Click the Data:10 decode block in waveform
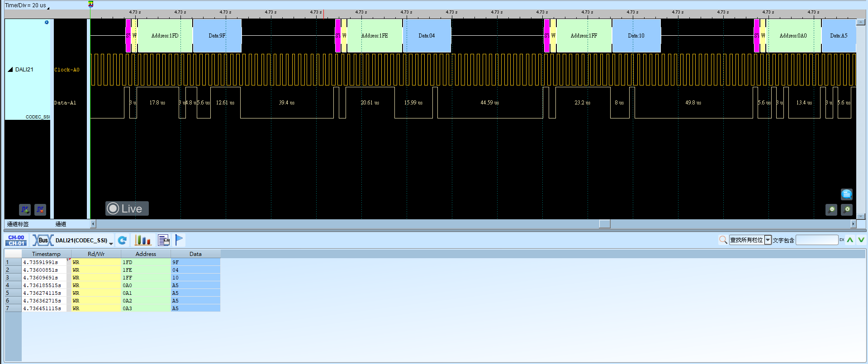Image resolution: width=868 pixels, height=364 pixels. click(x=636, y=36)
